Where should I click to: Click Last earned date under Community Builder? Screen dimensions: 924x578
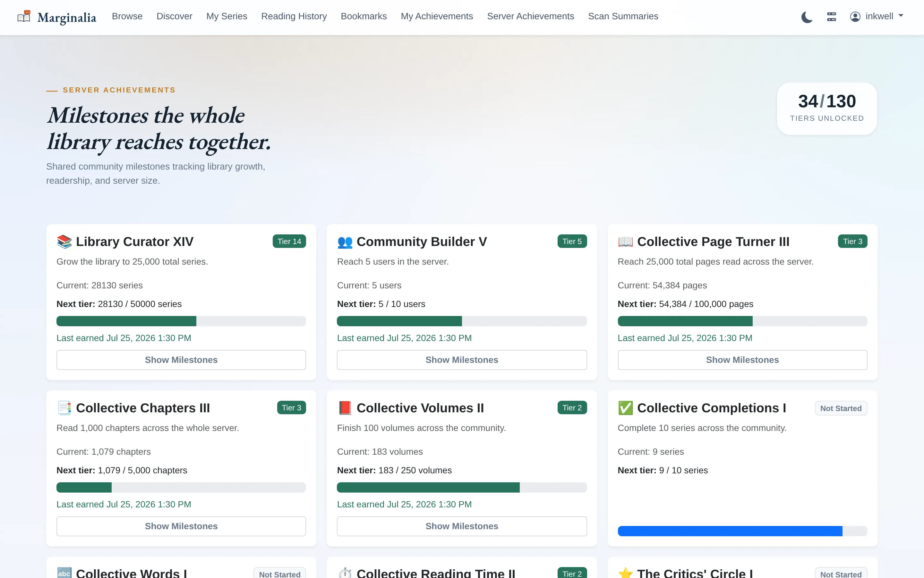pos(404,338)
